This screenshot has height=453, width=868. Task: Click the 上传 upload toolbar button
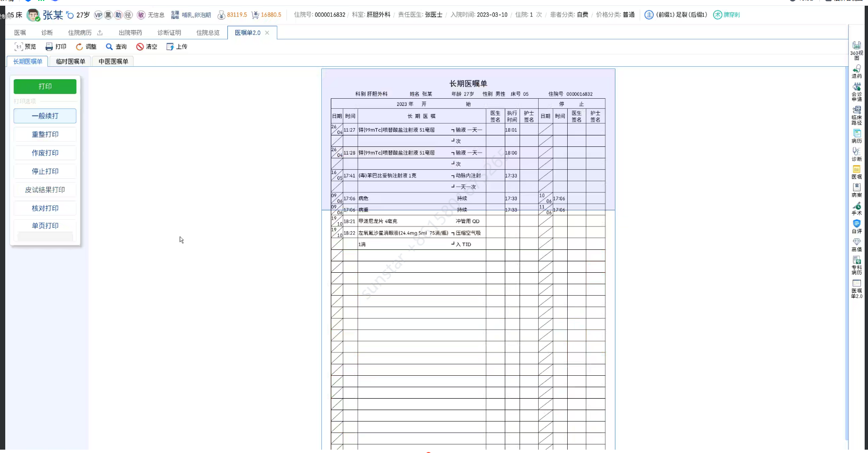(177, 47)
